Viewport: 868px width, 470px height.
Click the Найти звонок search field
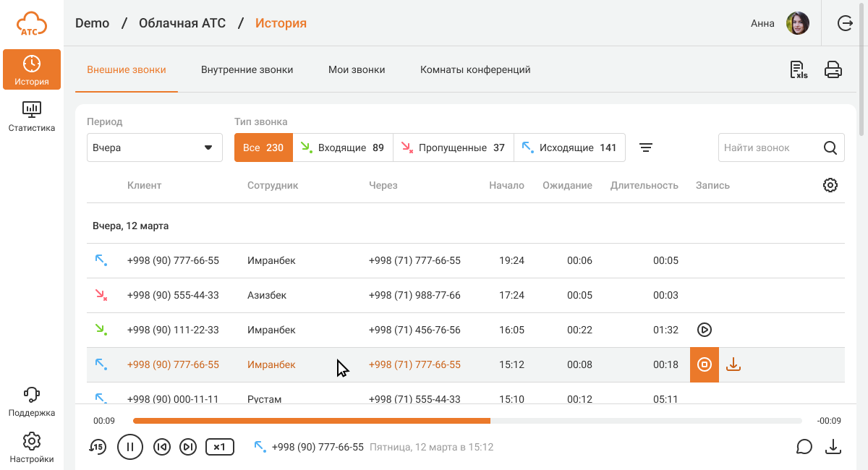[x=770, y=148]
